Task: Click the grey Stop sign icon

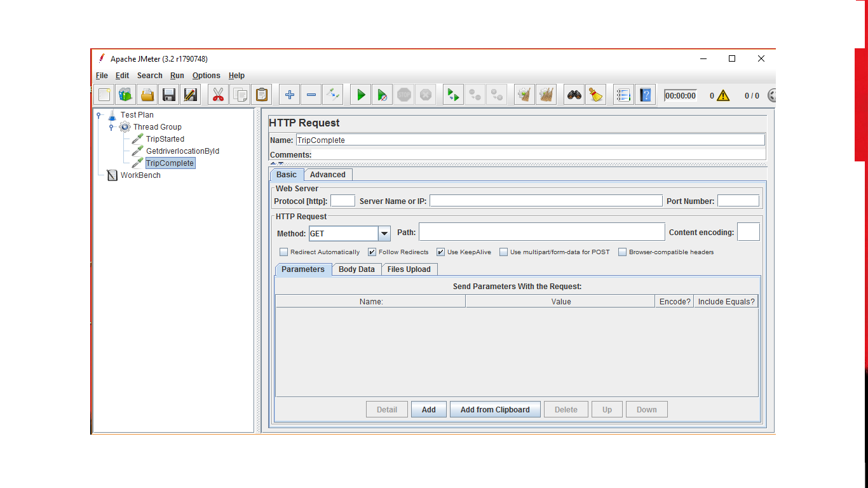Action: pyautogui.click(x=404, y=95)
